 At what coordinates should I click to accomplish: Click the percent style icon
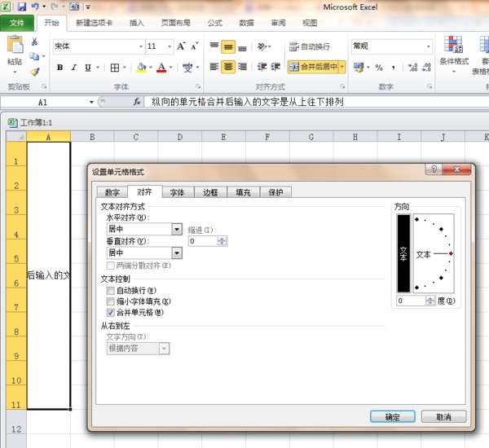click(x=379, y=68)
